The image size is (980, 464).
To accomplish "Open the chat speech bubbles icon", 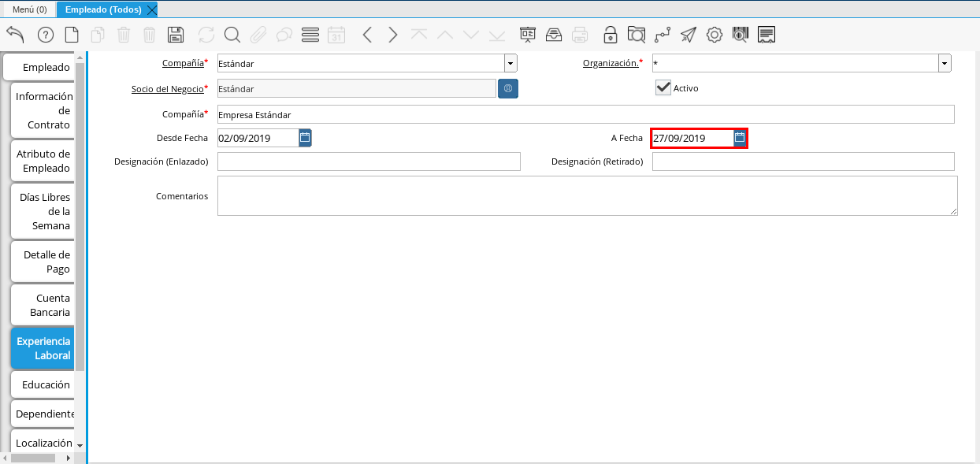I will click(284, 35).
